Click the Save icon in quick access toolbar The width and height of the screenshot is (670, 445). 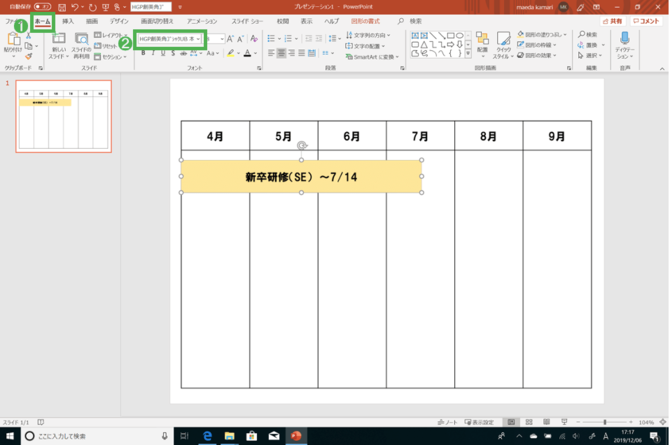coord(62,7)
